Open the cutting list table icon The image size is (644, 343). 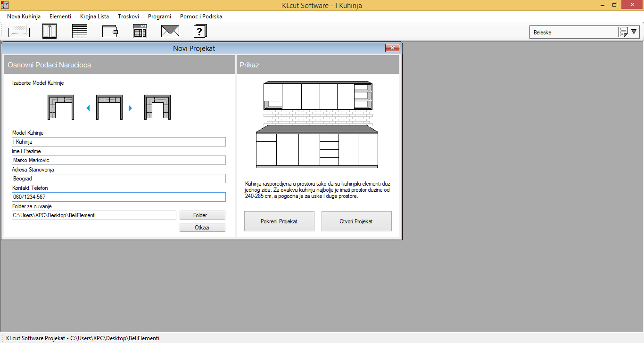[80, 32]
